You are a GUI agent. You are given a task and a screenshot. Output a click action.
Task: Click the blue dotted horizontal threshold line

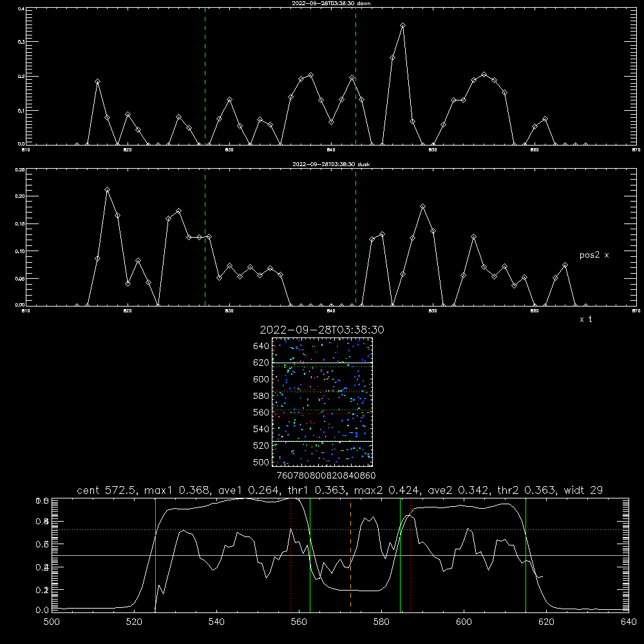pos(340,530)
